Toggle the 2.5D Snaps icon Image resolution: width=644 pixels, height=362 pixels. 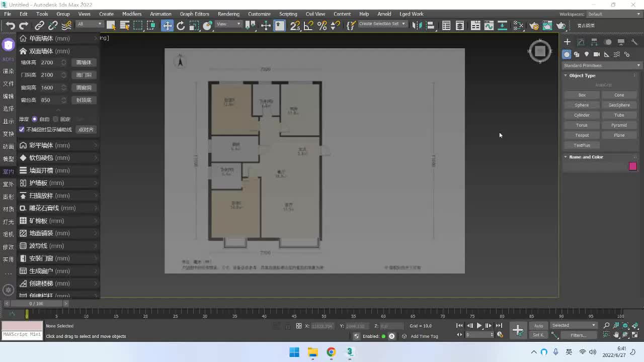(295, 26)
